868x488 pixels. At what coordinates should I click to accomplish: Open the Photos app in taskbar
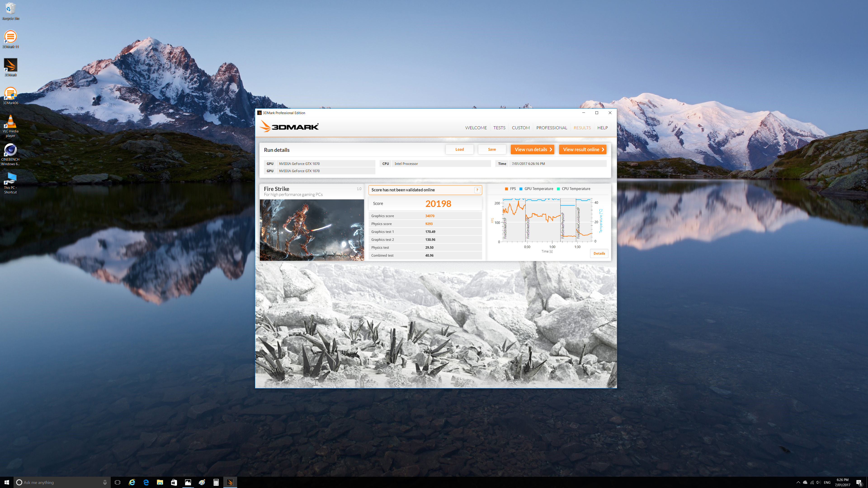point(188,482)
